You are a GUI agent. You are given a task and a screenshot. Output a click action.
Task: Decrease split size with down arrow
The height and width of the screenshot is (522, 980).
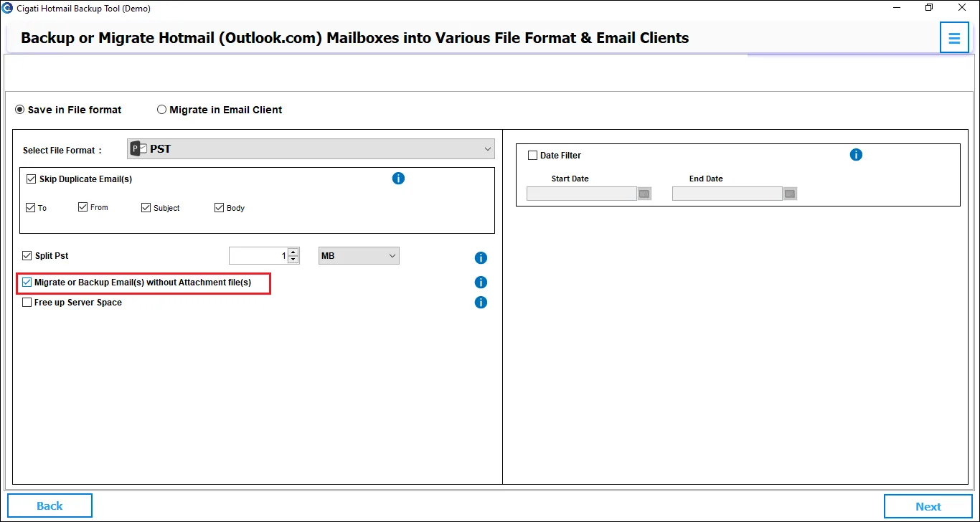click(293, 260)
